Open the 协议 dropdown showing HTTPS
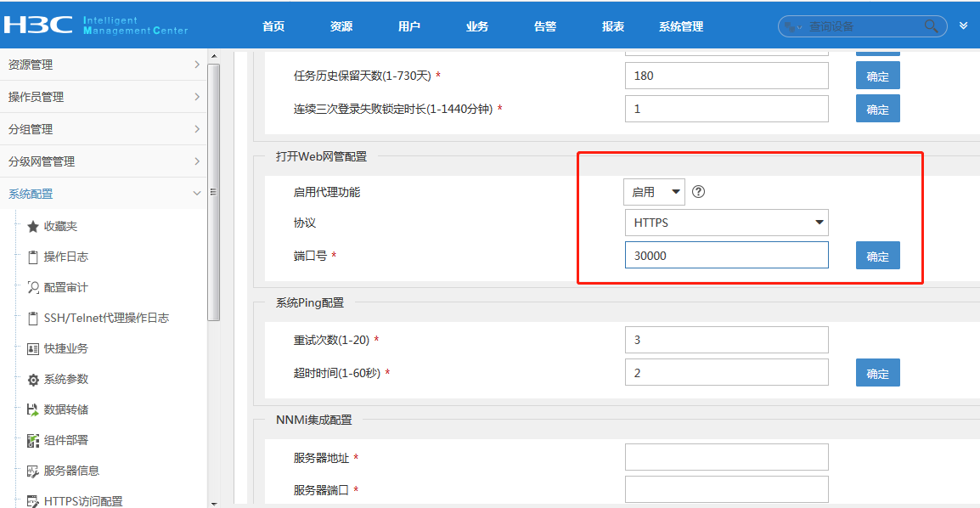This screenshot has width=980, height=508. tap(727, 223)
